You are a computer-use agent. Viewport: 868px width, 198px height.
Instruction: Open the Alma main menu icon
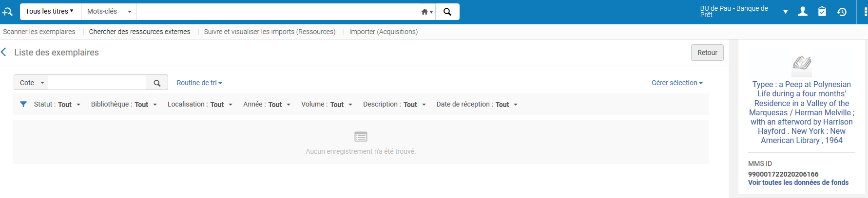click(8, 12)
